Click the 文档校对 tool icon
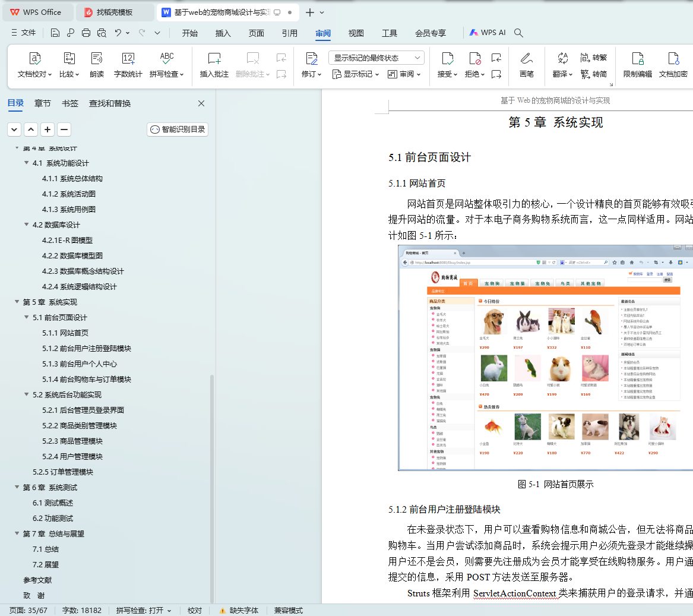 click(x=34, y=58)
